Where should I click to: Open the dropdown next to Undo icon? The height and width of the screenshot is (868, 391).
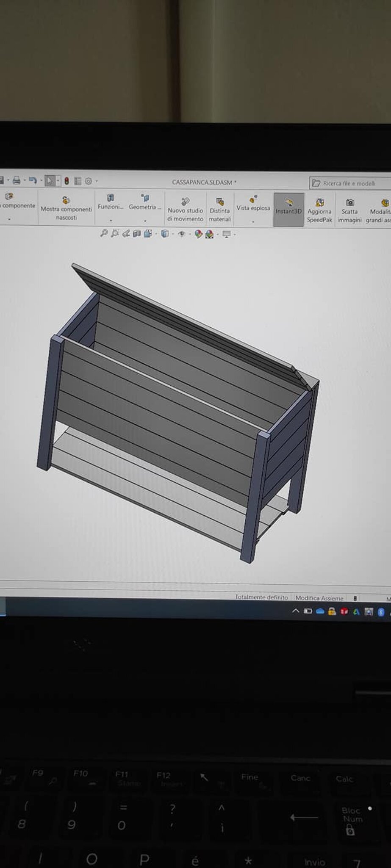click(41, 181)
